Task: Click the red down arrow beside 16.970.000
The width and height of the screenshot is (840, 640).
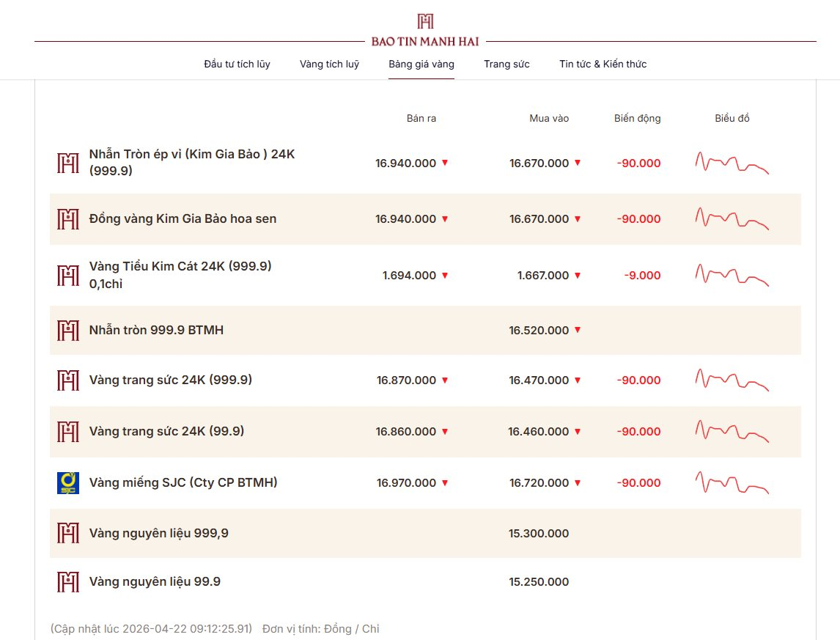Action: pyautogui.click(x=445, y=483)
